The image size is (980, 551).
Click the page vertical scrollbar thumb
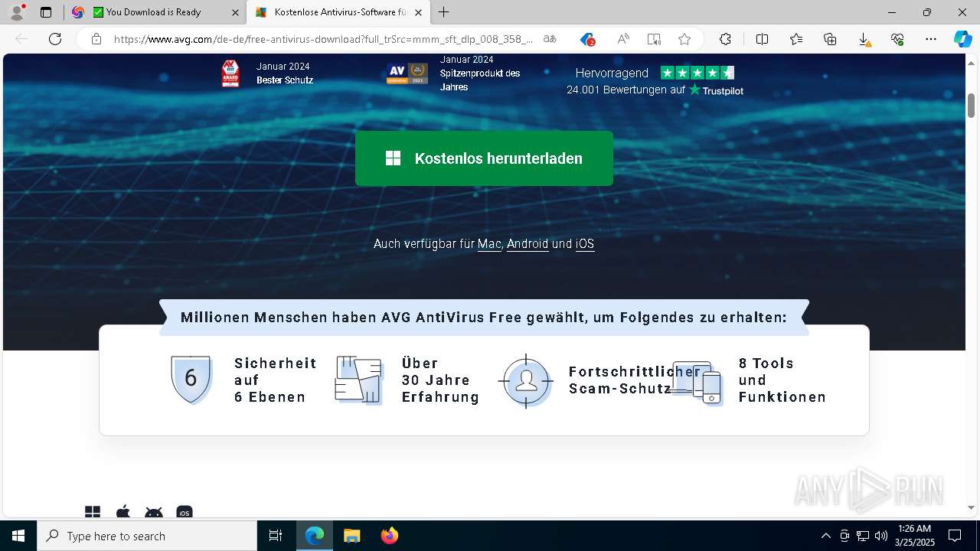971,105
